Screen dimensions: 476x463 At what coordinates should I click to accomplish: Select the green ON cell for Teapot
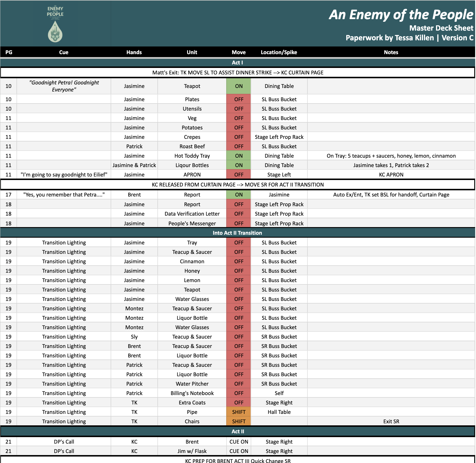[x=238, y=86]
